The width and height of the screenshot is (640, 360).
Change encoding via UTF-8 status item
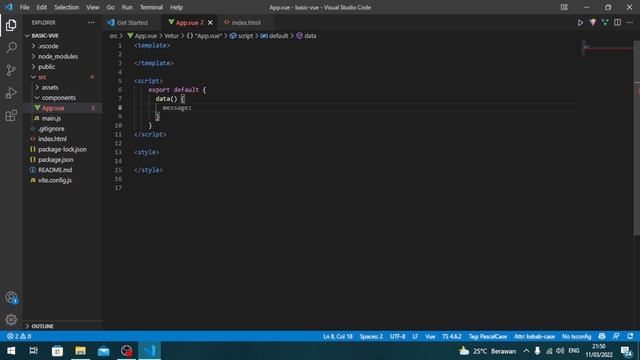(x=398, y=336)
